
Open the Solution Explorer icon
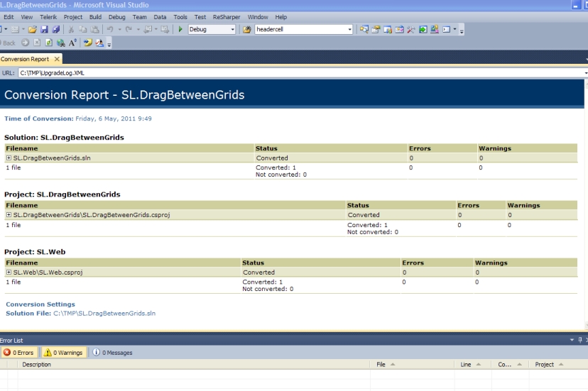(x=364, y=29)
